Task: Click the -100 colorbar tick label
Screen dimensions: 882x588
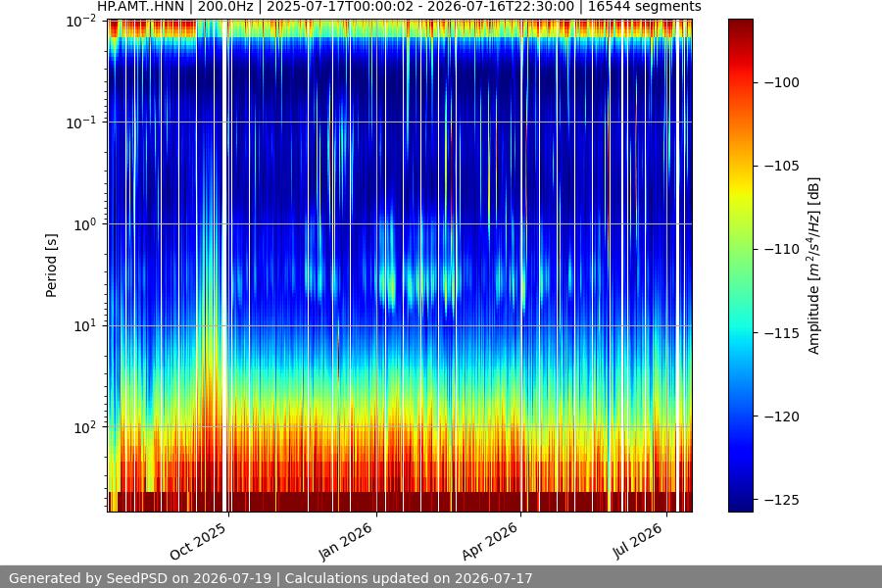Action: click(x=782, y=82)
